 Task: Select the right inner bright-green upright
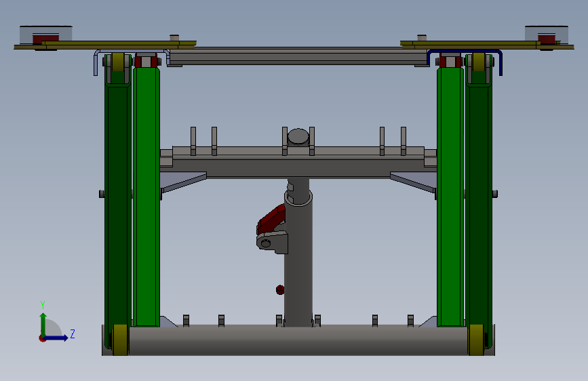450,197
